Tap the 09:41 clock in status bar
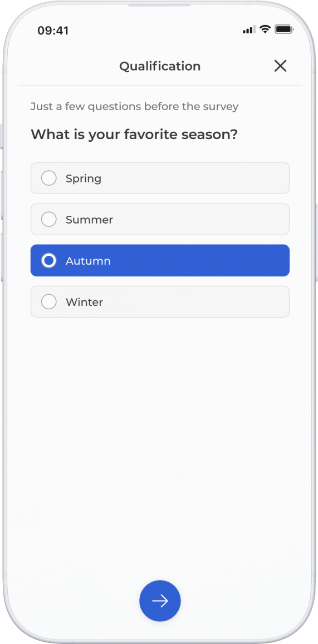 tap(53, 31)
